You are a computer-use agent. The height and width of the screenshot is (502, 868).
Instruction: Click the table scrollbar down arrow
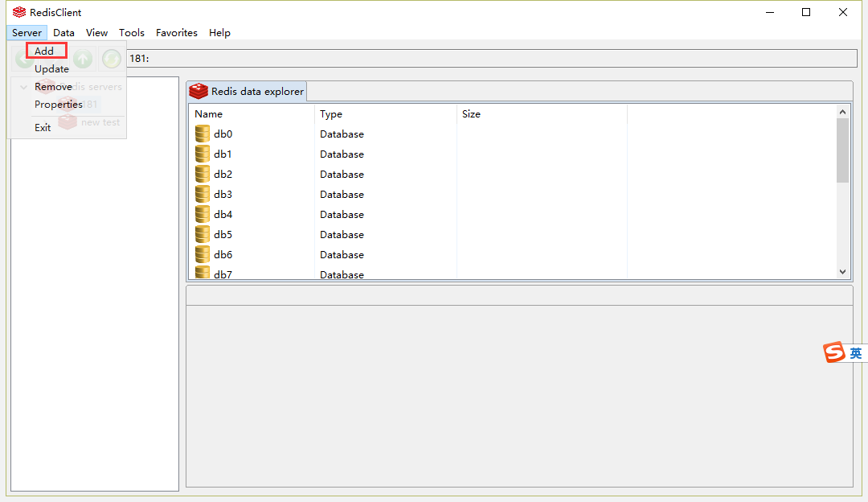click(x=842, y=271)
